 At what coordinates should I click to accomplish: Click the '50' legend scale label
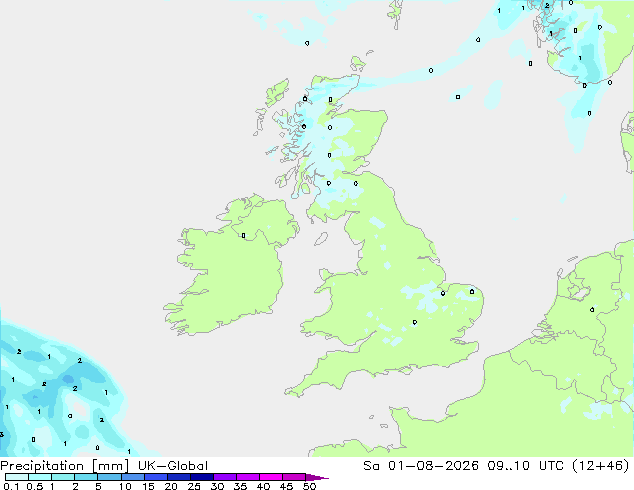point(310,486)
